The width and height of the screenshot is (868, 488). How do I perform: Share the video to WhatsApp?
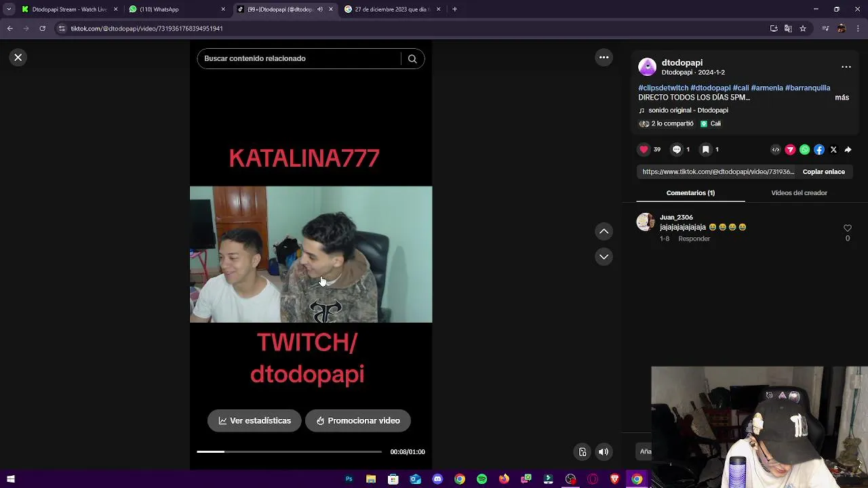coord(804,150)
